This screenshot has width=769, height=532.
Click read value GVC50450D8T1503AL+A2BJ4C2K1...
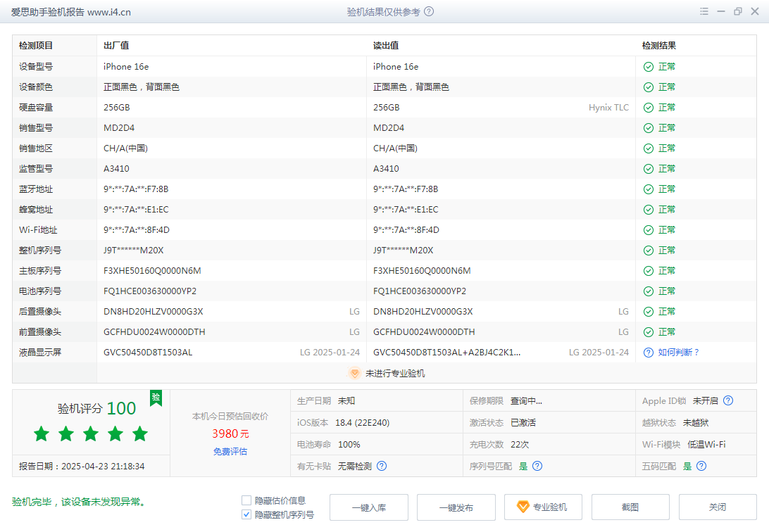(x=446, y=353)
